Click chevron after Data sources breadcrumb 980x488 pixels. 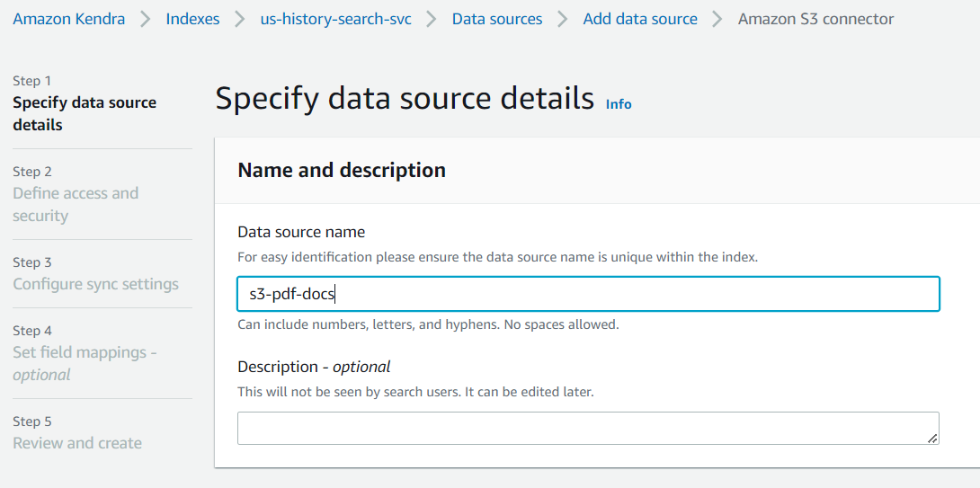point(563,20)
